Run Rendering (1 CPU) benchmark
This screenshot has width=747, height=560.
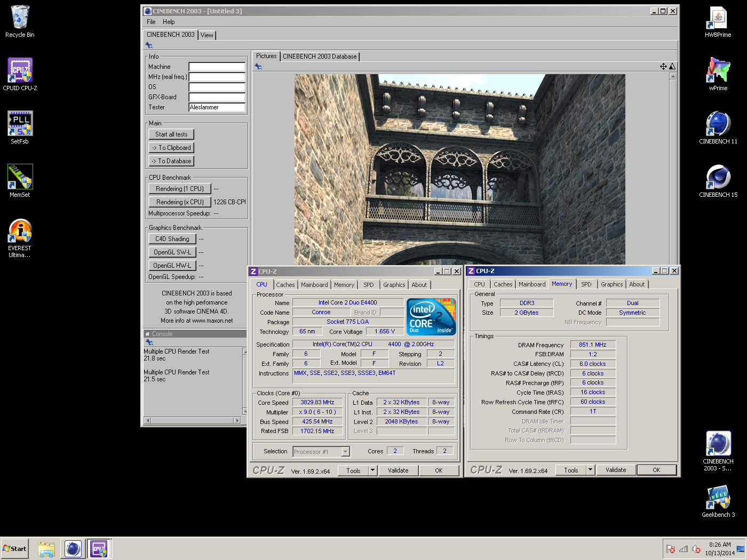[180, 189]
